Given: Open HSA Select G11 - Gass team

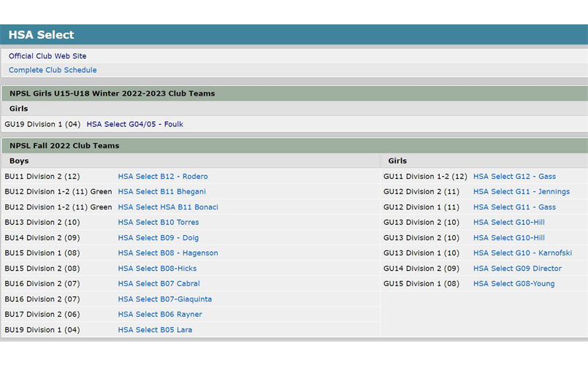Looking at the screenshot, I should tap(514, 207).
